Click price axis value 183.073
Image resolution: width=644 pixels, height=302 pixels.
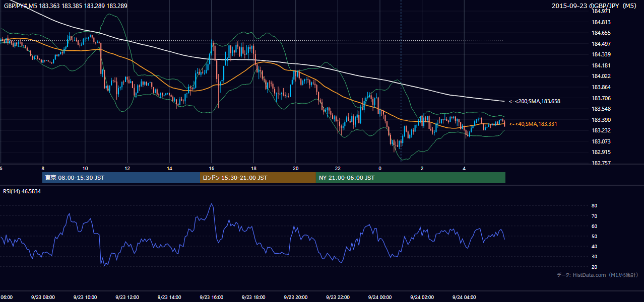(602, 141)
